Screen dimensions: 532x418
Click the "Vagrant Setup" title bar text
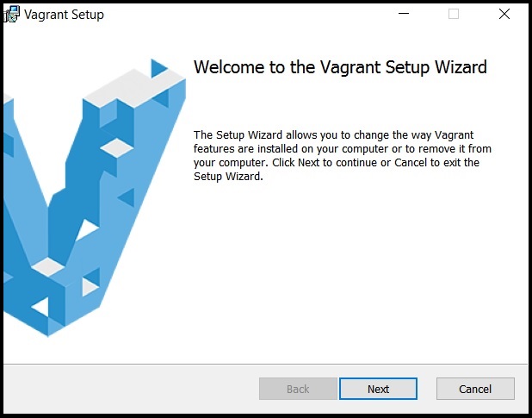[64, 15]
